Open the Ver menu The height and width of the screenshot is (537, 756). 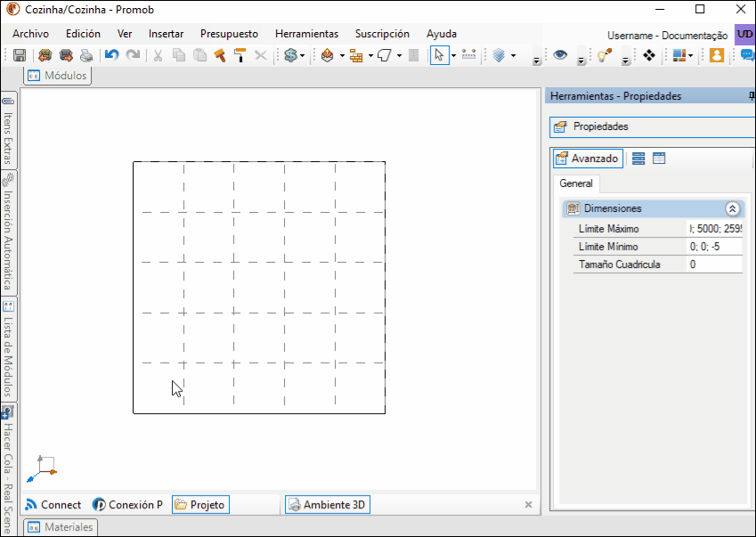125,34
